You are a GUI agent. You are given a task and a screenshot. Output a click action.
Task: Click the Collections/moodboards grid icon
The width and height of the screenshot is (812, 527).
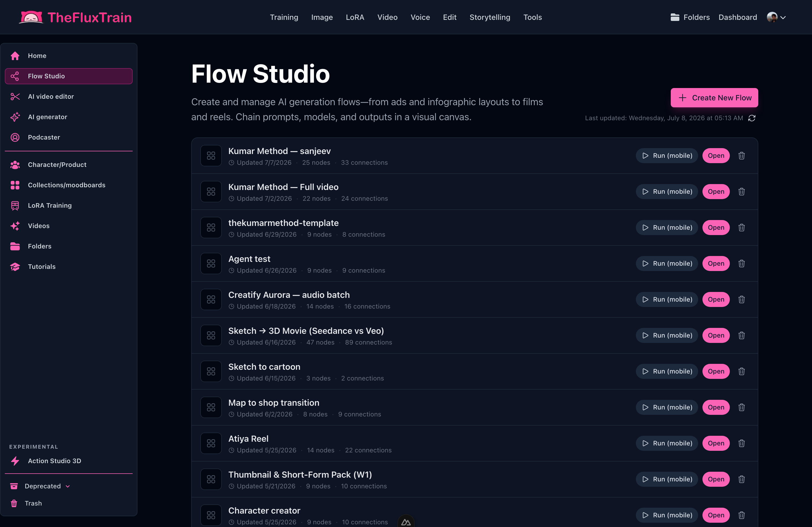click(15, 185)
